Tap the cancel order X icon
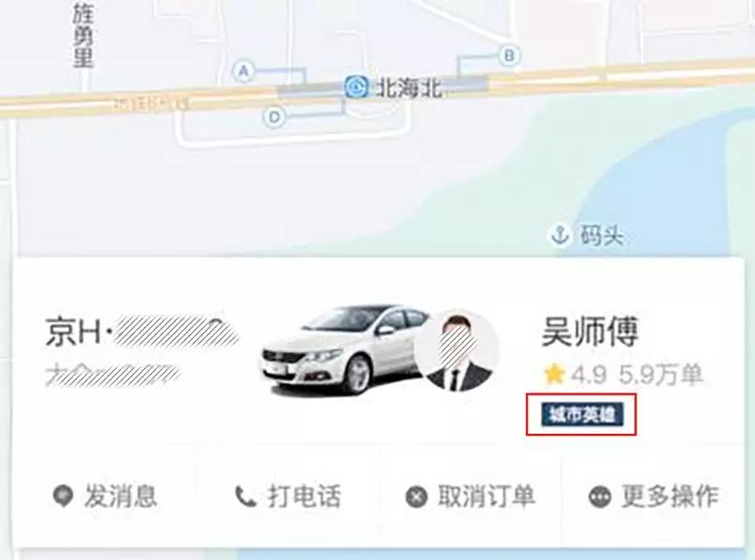Viewport: 755px width, 560px height. pyautogui.click(x=416, y=496)
